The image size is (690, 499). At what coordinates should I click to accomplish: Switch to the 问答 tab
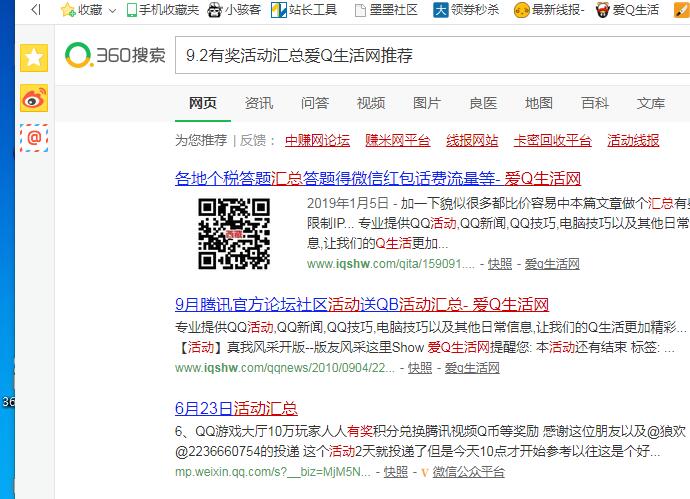(x=315, y=103)
